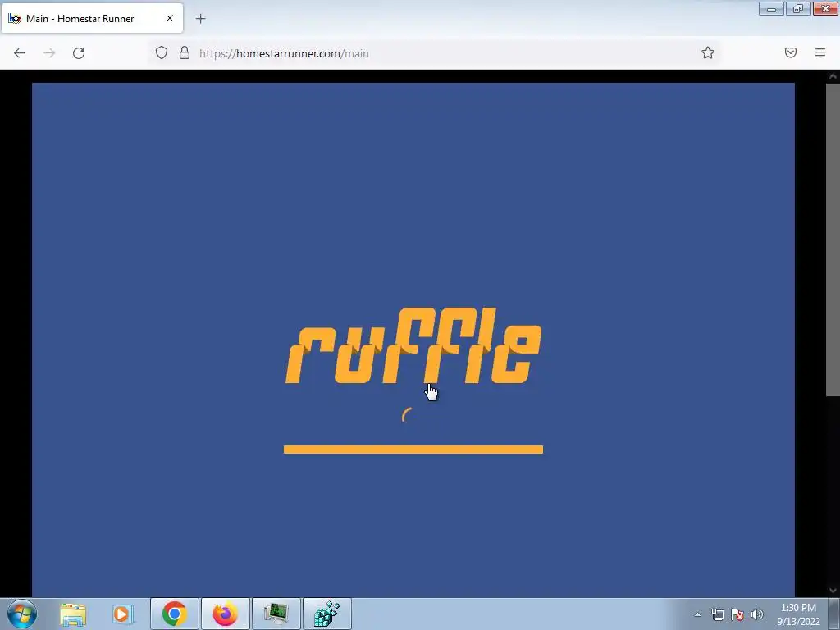
Task: Open the volume speaker control
Action: (757, 614)
